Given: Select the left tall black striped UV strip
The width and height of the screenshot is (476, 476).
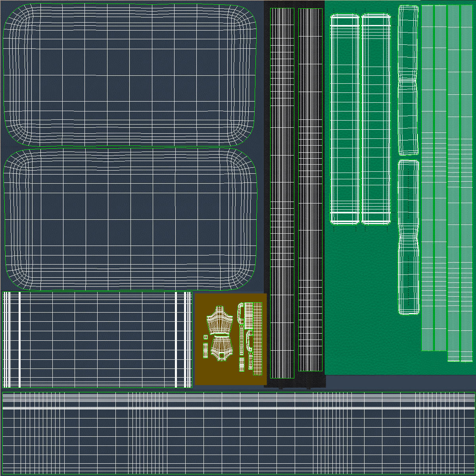Looking at the screenshot, I should pos(282,193).
